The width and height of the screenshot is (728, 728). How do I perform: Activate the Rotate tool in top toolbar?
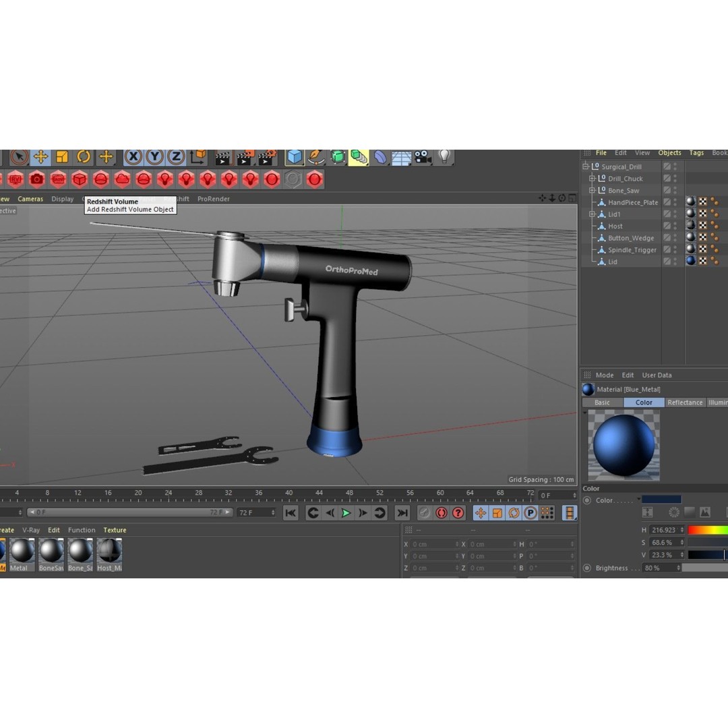coord(84,157)
